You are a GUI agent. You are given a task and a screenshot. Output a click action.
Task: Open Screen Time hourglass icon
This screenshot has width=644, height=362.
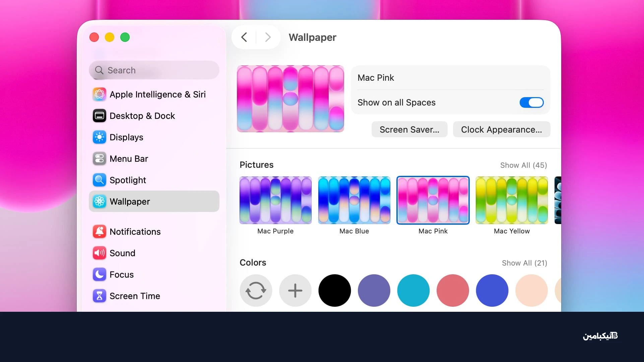[x=99, y=296]
